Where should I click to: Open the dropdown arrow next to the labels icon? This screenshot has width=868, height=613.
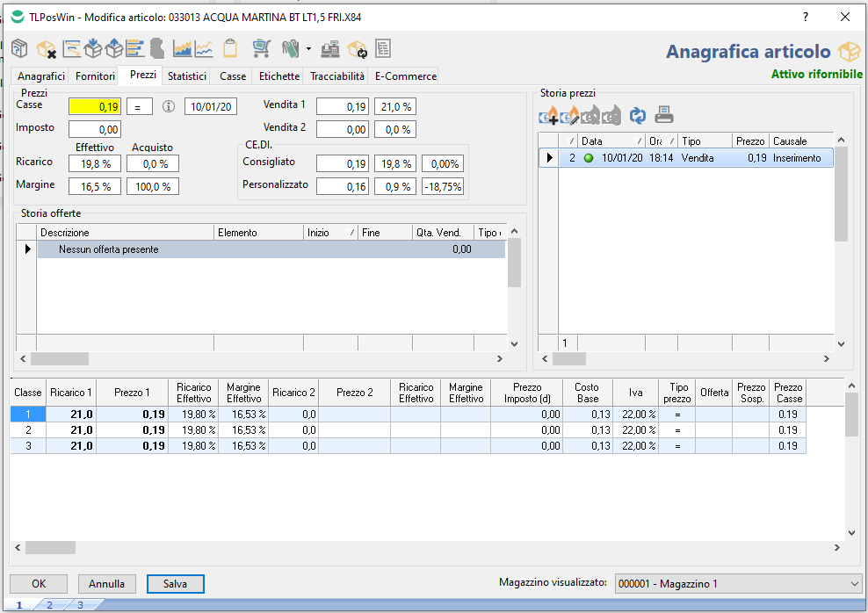[307, 49]
